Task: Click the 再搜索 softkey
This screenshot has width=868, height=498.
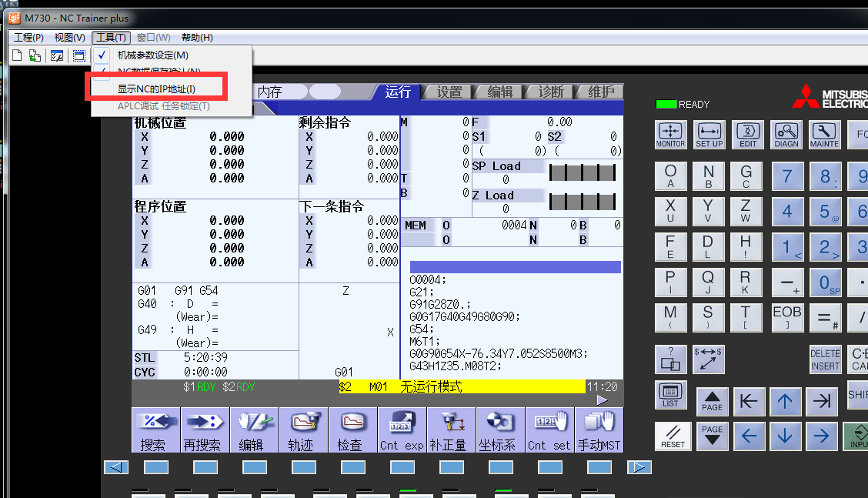Action: click(x=205, y=429)
